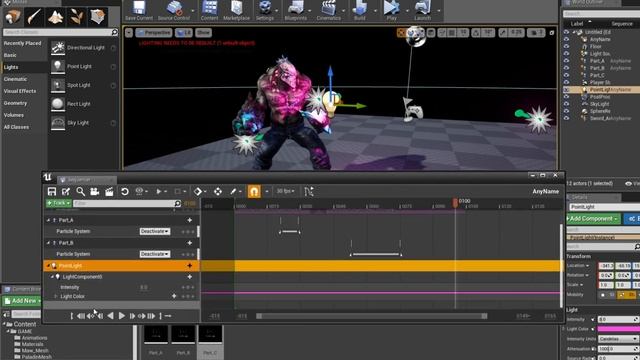Click the Sequencer transform box crosshair icon
Image resolution: width=640 pixels, height=360 pixels.
coord(218,191)
